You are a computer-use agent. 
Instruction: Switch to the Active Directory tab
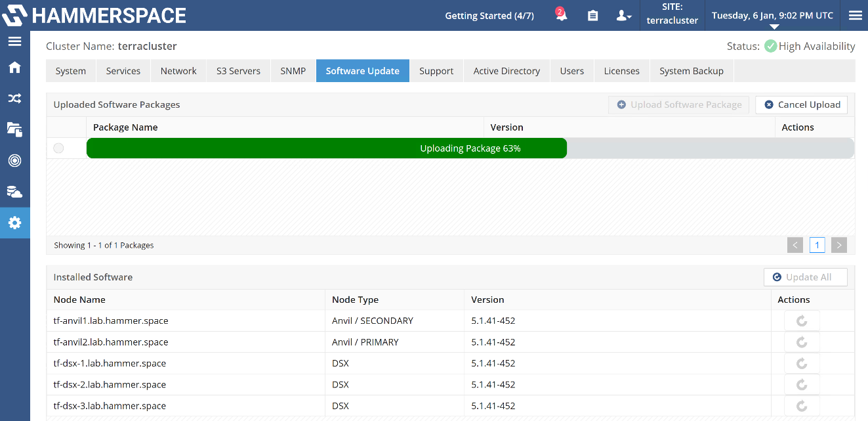[506, 71]
